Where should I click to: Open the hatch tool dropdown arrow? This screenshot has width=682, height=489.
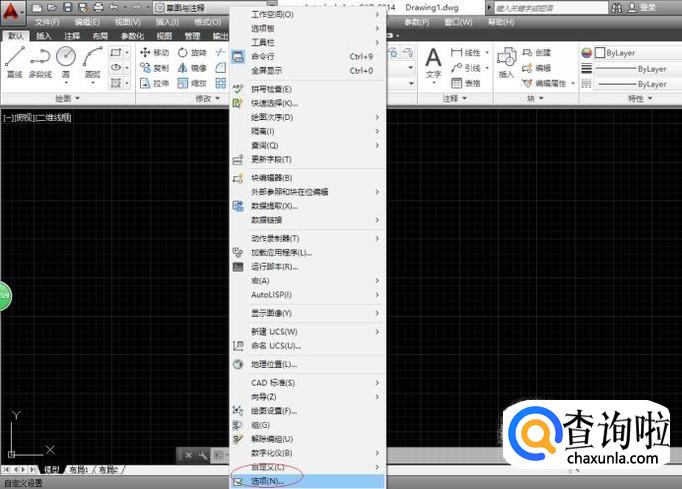pyautogui.click(x=127, y=83)
